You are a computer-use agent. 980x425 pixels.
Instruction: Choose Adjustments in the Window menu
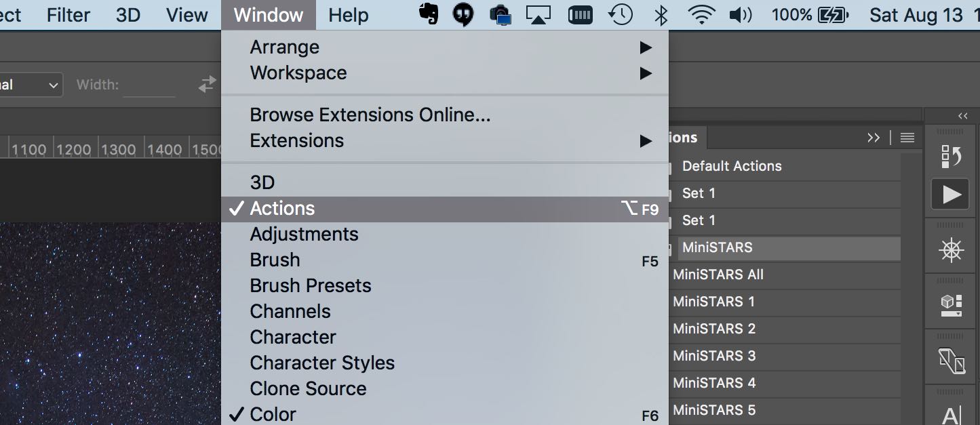(444, 235)
